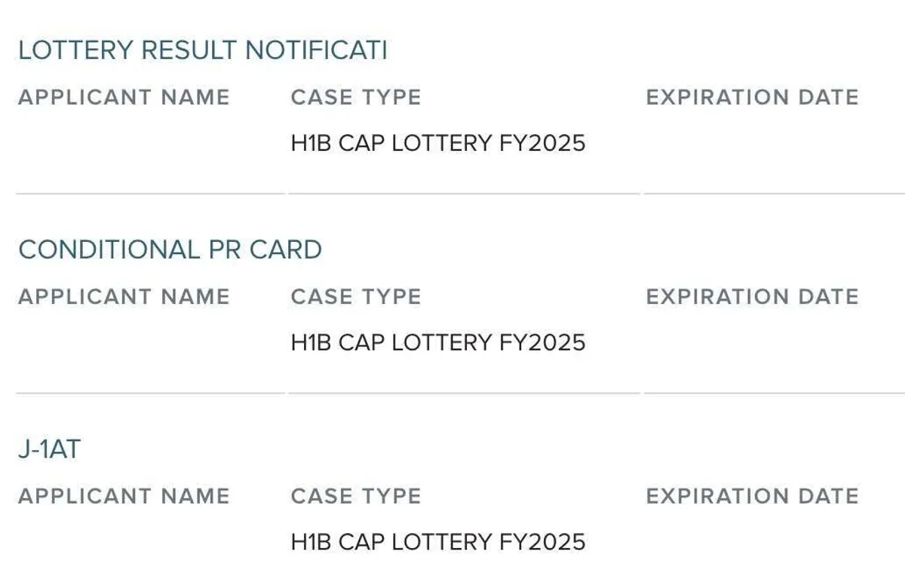Click empty expiration date value in Lottery Result row
The width and height of the screenshot is (905, 588).
752,143
